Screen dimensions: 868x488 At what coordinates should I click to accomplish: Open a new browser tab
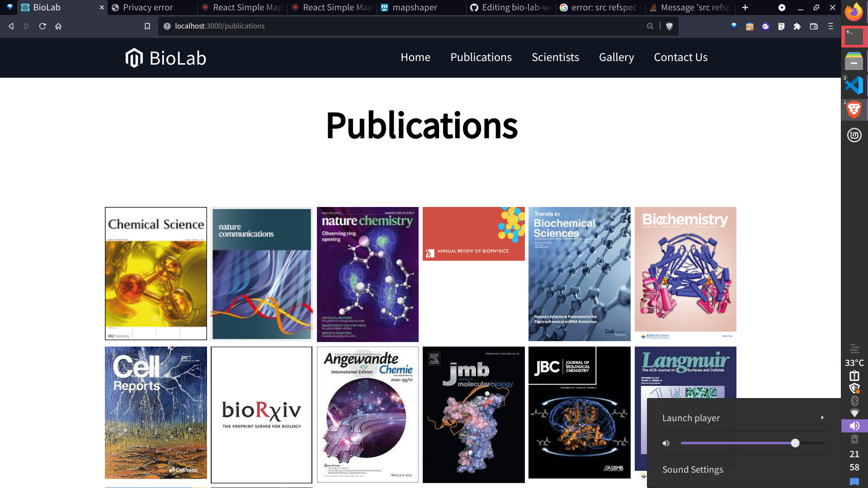point(745,7)
